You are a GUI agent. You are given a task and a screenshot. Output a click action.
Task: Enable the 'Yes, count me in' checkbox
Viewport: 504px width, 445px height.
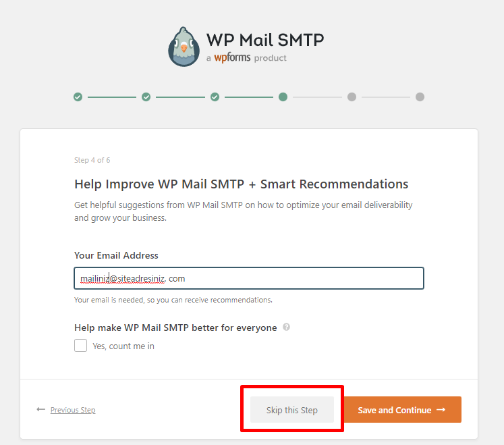coord(81,346)
